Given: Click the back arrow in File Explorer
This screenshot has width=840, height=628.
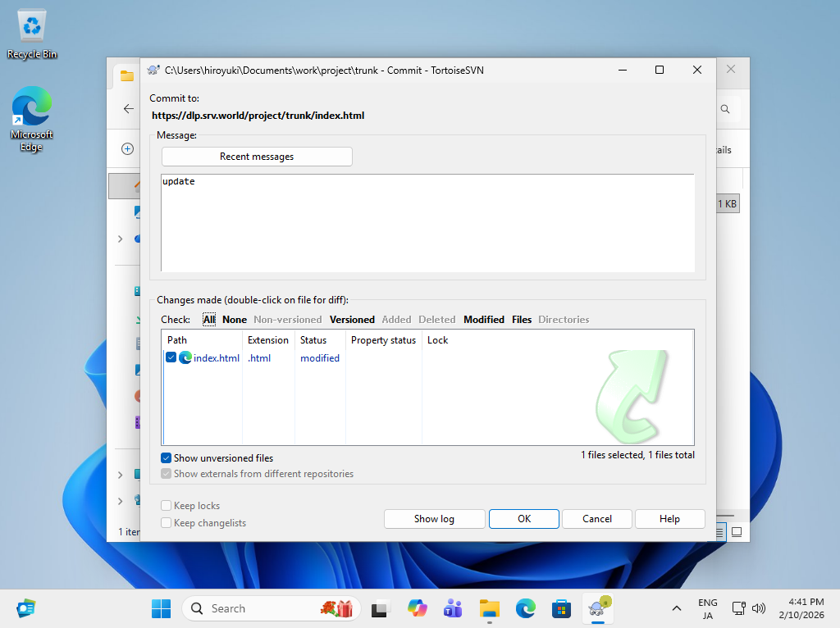Looking at the screenshot, I should point(129,109).
